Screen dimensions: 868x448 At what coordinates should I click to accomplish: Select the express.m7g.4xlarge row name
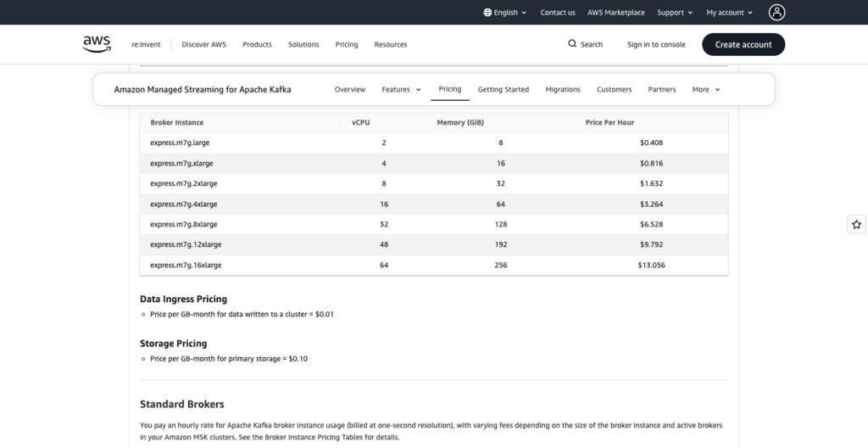[184, 204]
